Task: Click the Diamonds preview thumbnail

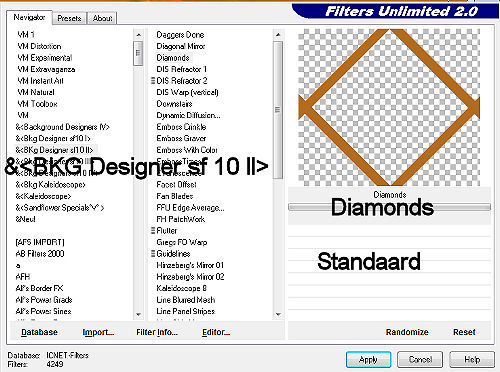Action: [389, 107]
